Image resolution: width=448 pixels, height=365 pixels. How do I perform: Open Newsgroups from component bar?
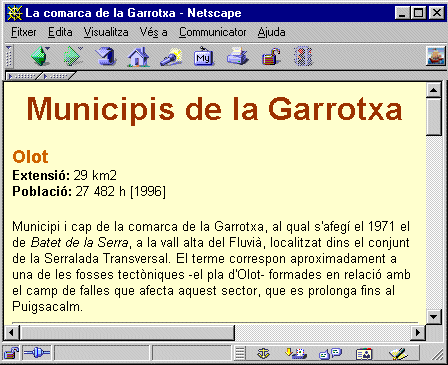point(330,353)
